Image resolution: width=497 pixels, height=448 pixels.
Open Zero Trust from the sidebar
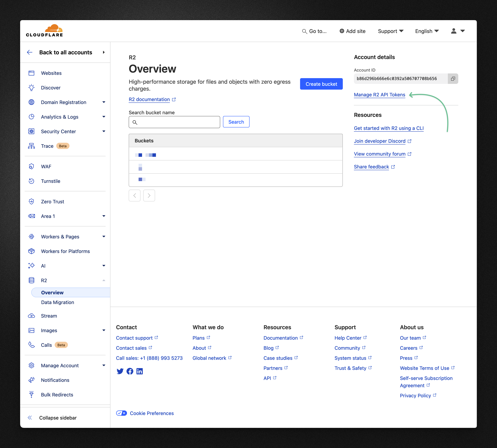tap(52, 201)
